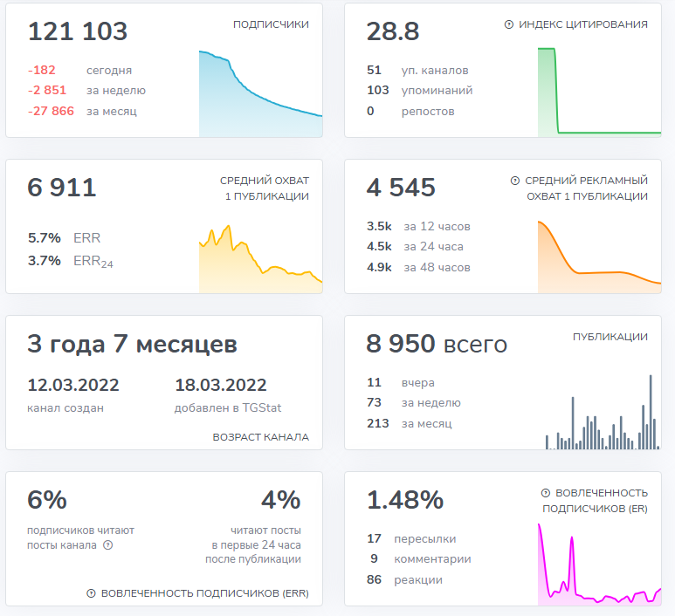This screenshot has width=675, height=616.
Task: Click the '8 950 всего' publications total
Action: click(x=436, y=345)
